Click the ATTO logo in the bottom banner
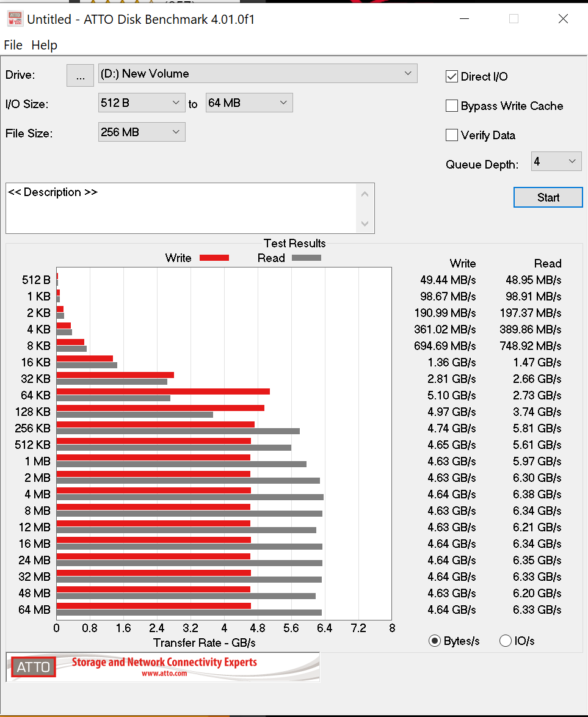 (34, 667)
